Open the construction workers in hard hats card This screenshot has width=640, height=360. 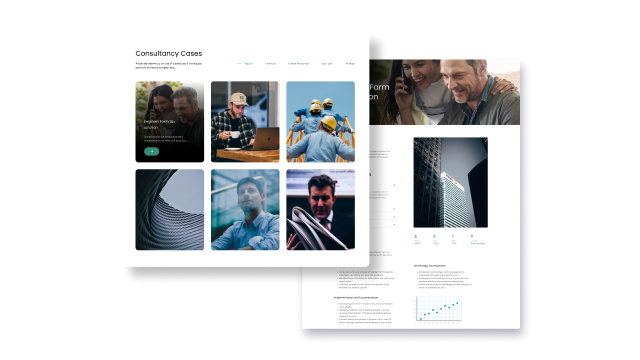click(x=320, y=122)
